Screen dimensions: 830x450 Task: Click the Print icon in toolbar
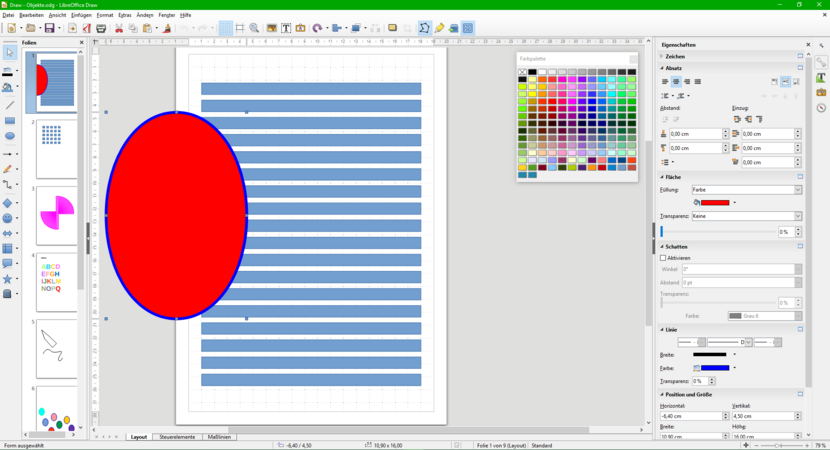pyautogui.click(x=101, y=28)
